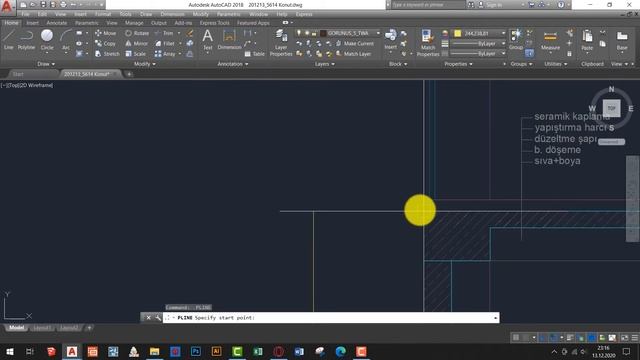Expand the Layers panel

(x=325, y=64)
